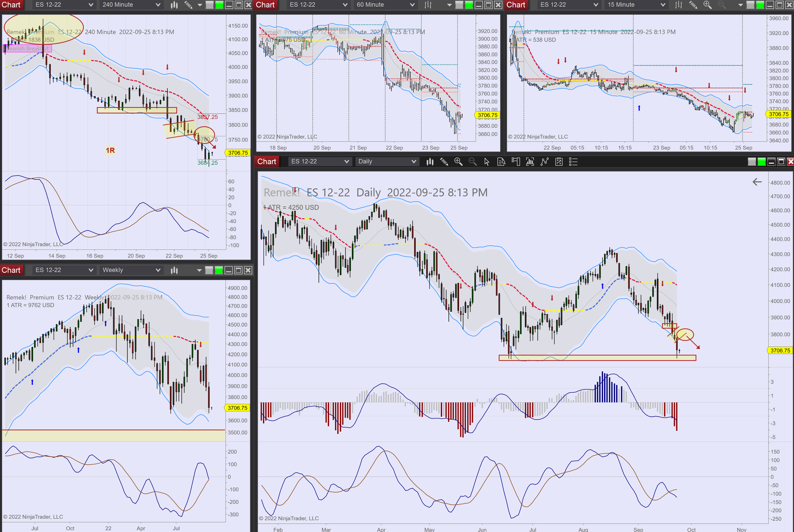Open Indicators icon on Daily chart toolbar

[544, 162]
